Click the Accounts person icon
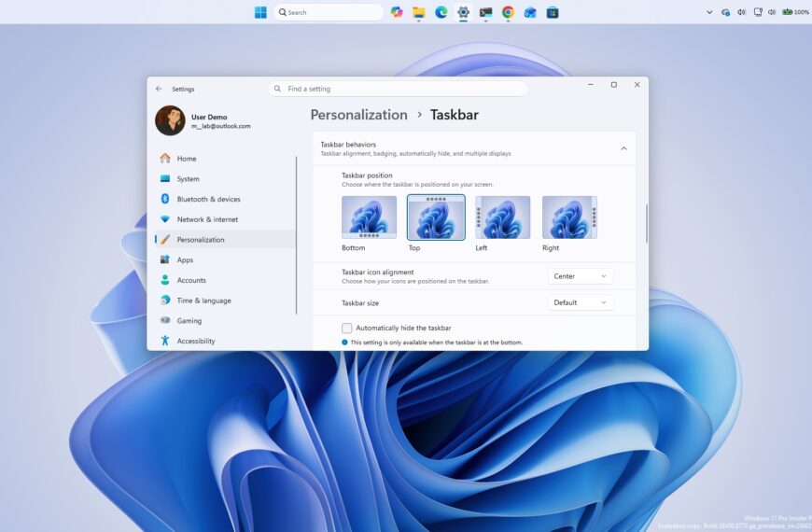Screen dimensions: 812x532 coord(165,280)
